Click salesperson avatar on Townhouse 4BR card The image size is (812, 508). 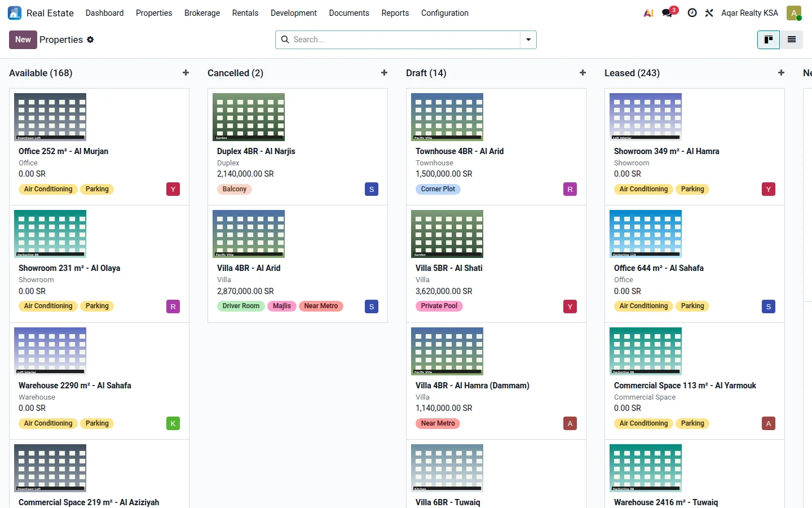[x=570, y=189]
